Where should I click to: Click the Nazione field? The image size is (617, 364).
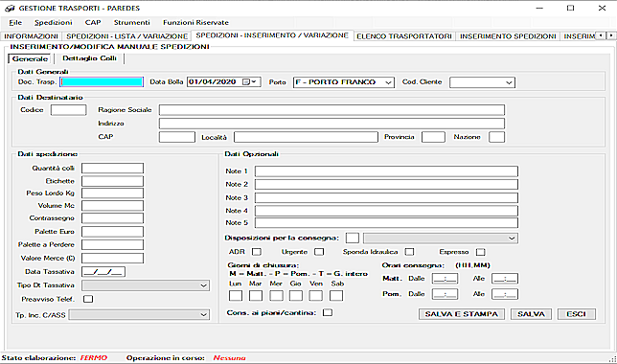click(x=496, y=137)
